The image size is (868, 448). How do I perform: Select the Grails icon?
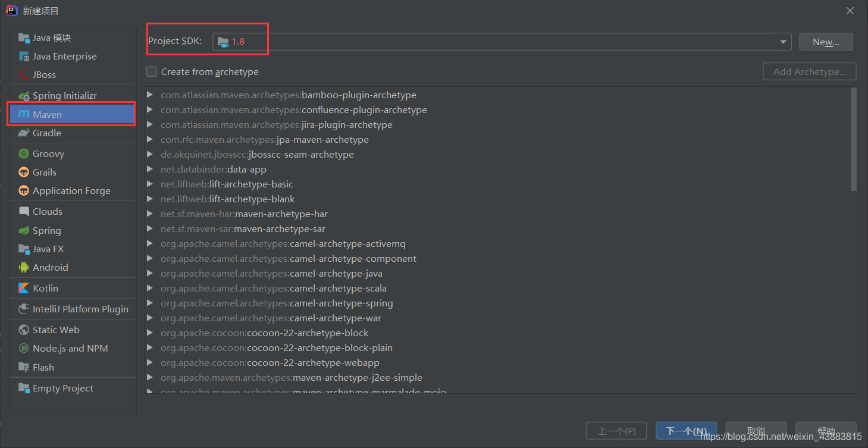tap(24, 173)
